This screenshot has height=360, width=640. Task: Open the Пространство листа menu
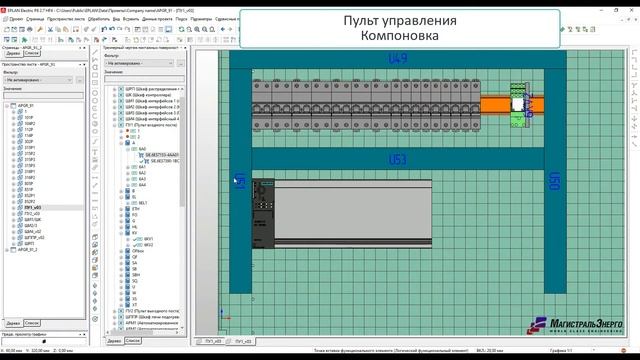tap(66, 19)
